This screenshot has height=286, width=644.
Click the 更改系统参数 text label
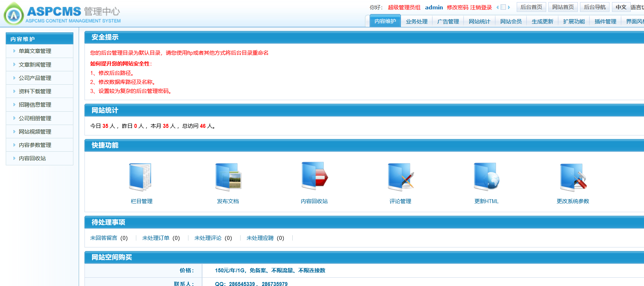click(573, 201)
